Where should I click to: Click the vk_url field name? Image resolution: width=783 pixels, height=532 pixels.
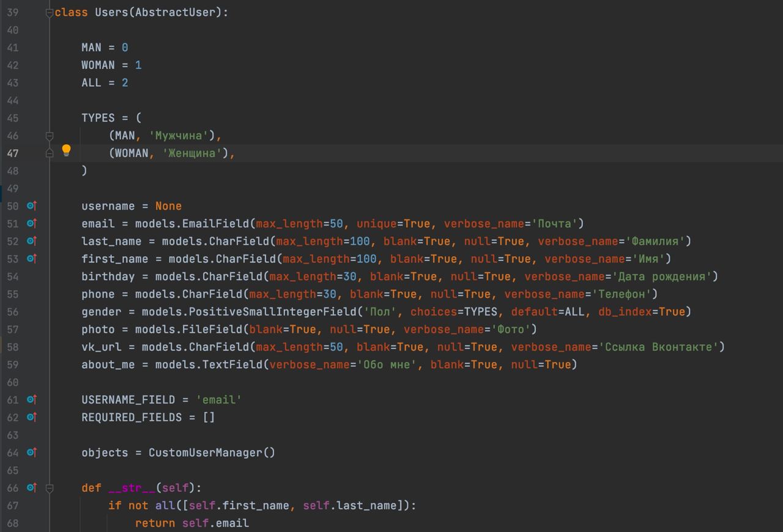(x=102, y=347)
